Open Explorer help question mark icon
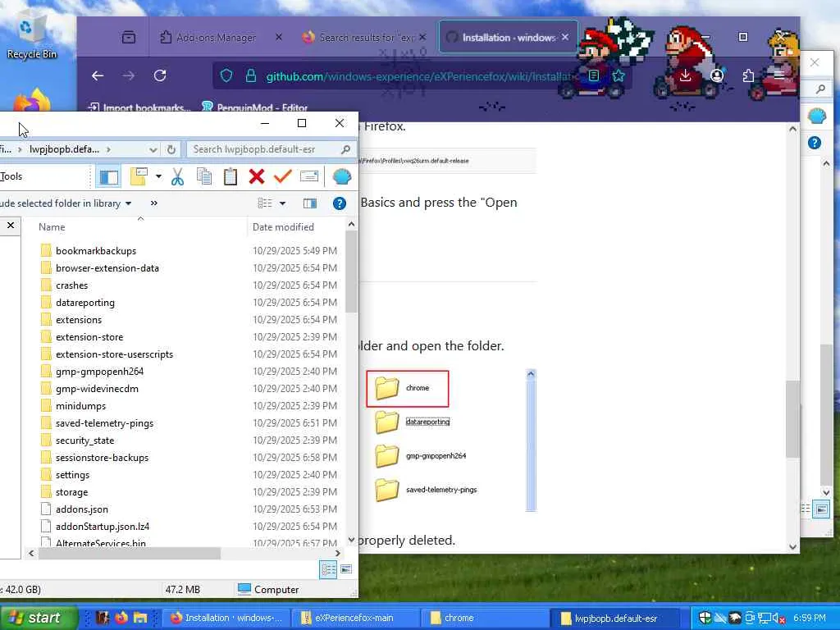This screenshot has height=630, width=840. pos(339,203)
